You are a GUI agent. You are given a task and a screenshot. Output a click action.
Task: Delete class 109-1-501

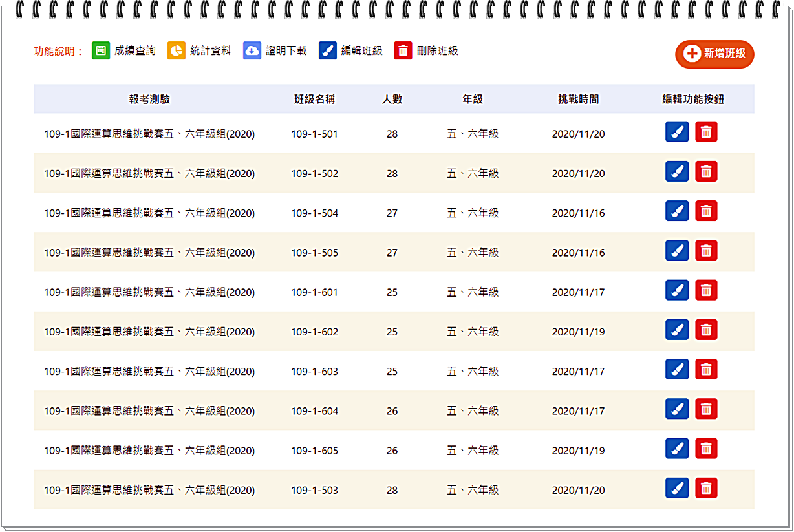(706, 132)
